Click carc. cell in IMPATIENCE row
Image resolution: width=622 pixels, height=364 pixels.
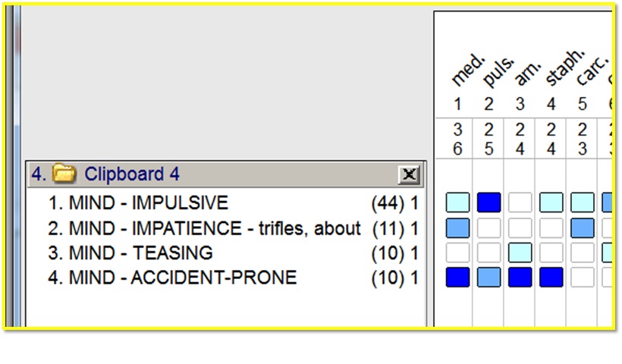[x=583, y=227]
